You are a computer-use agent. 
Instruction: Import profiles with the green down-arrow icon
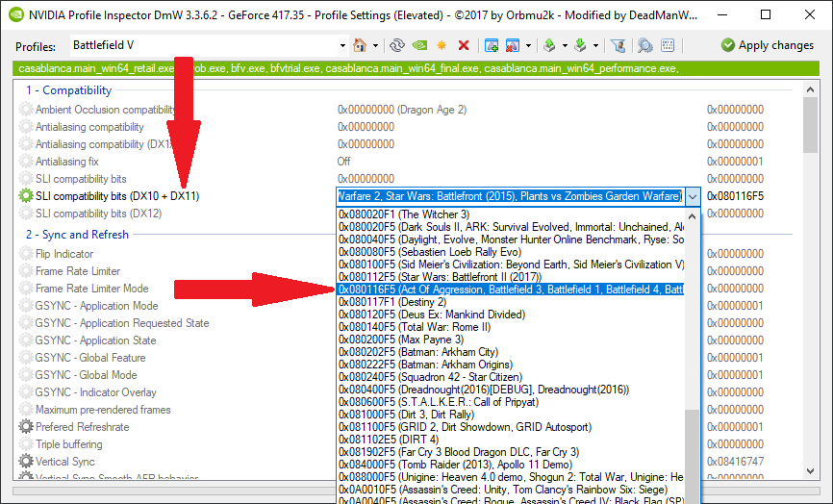(580, 45)
